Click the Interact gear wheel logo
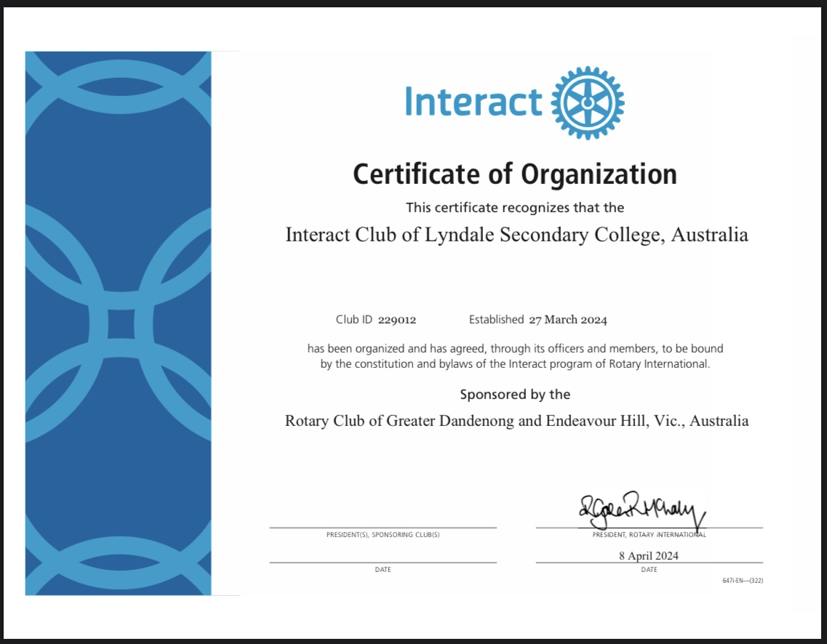The image size is (827, 644). click(x=588, y=102)
